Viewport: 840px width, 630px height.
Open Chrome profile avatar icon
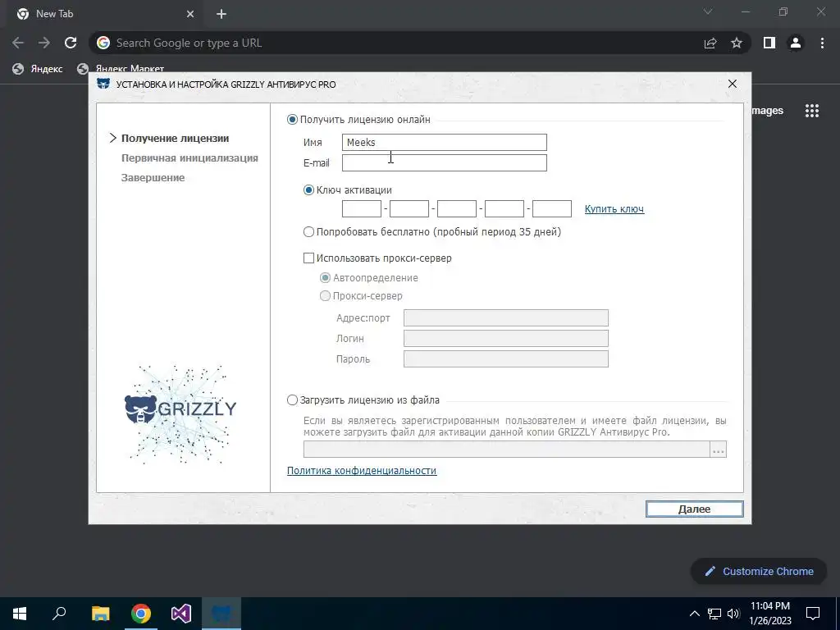[796, 43]
